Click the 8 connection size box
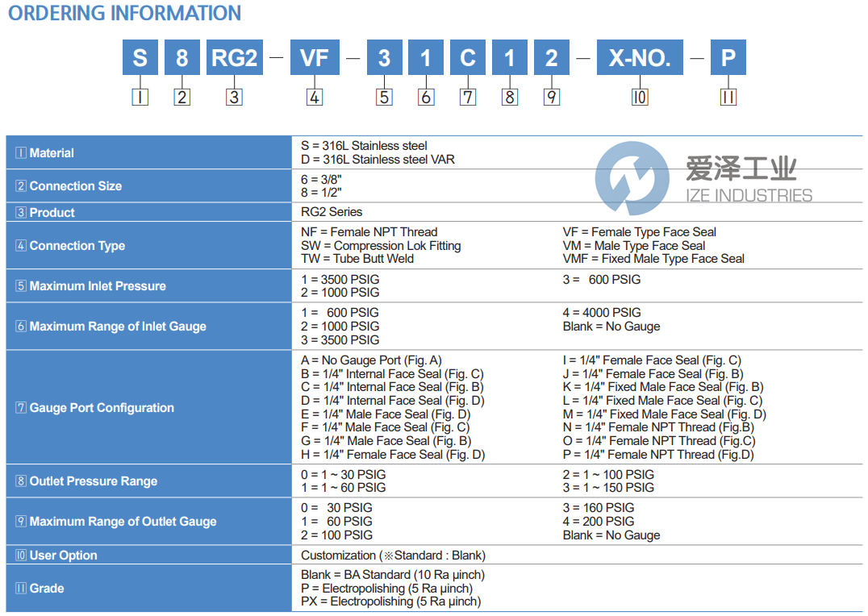 tap(182, 56)
